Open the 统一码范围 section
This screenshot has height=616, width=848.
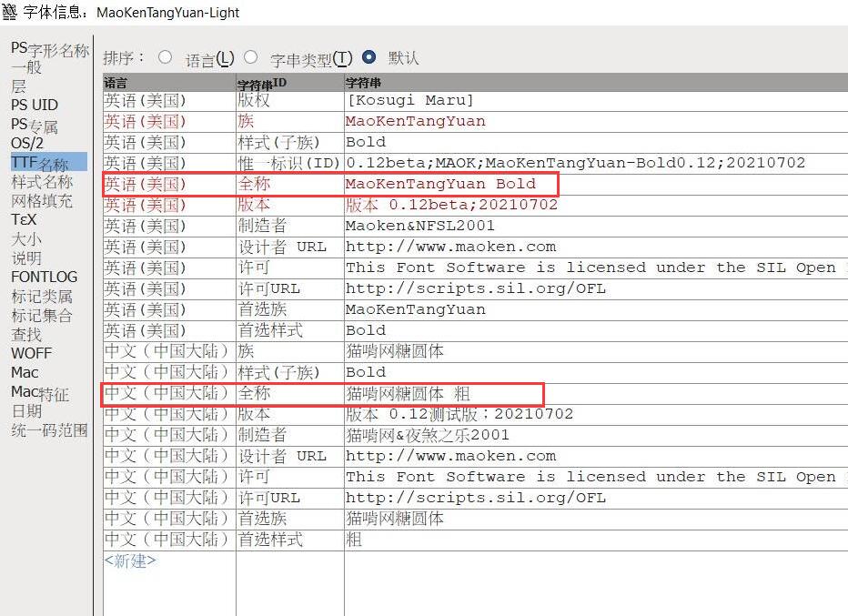pyautogui.click(x=49, y=430)
